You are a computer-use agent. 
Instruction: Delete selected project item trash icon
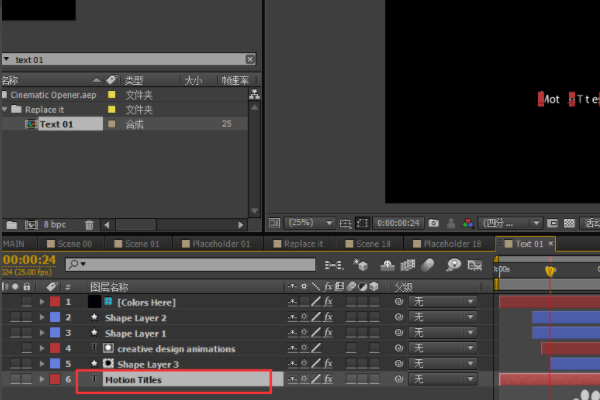(89, 225)
